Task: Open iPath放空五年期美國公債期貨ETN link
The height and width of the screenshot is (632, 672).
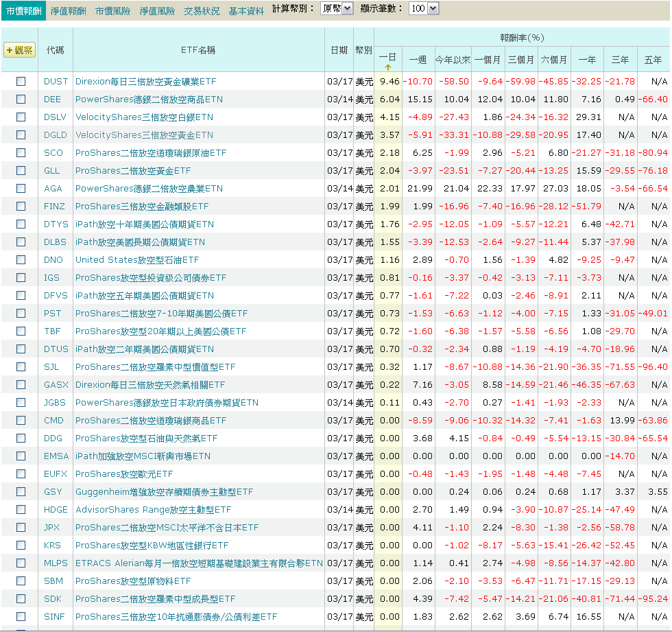Action: (x=145, y=296)
